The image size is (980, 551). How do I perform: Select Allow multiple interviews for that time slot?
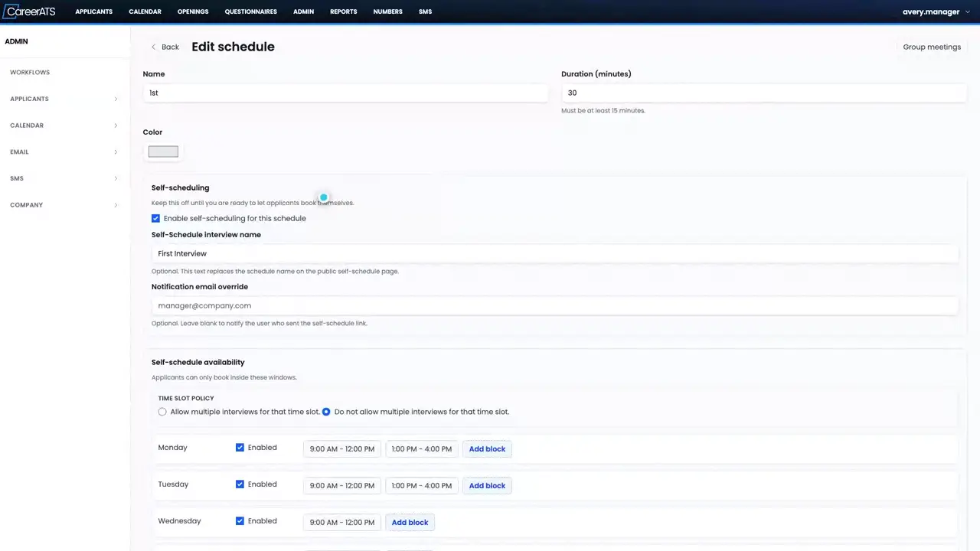162,412
